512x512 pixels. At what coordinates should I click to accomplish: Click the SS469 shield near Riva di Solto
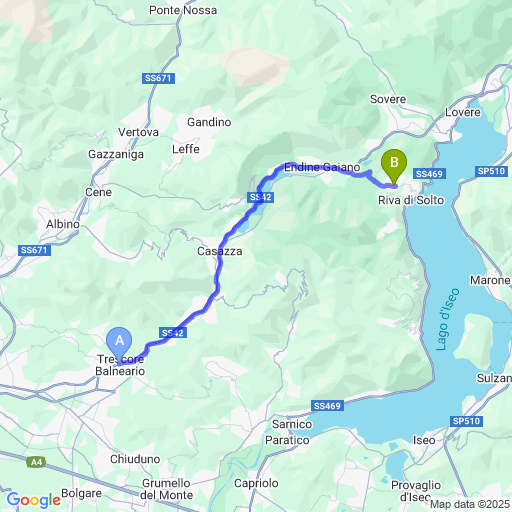[x=429, y=174]
